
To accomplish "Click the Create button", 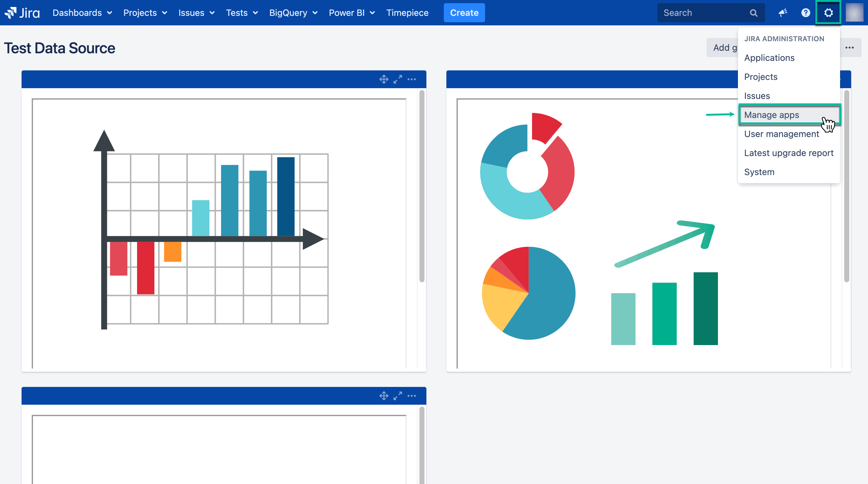I will (464, 13).
